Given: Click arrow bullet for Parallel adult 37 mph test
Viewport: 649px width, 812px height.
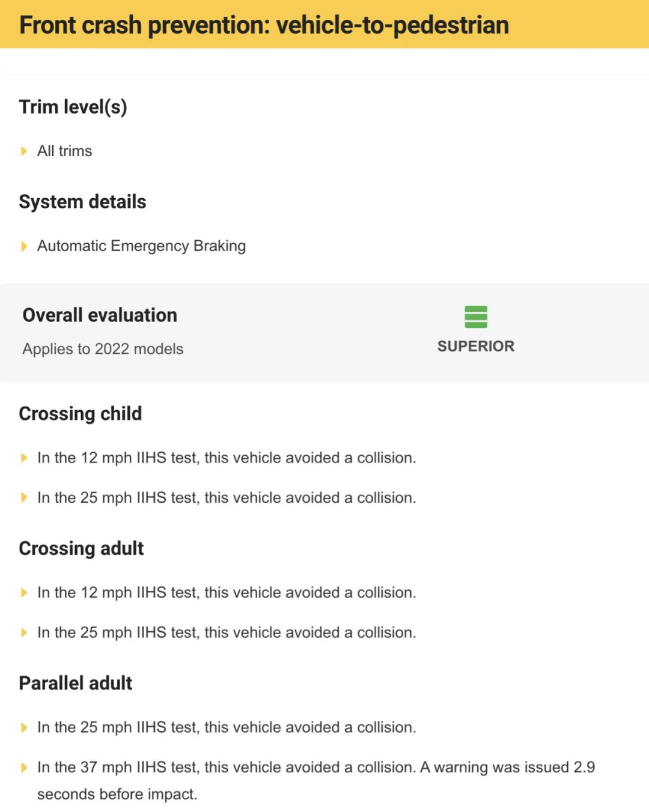Looking at the screenshot, I should tap(24, 767).
